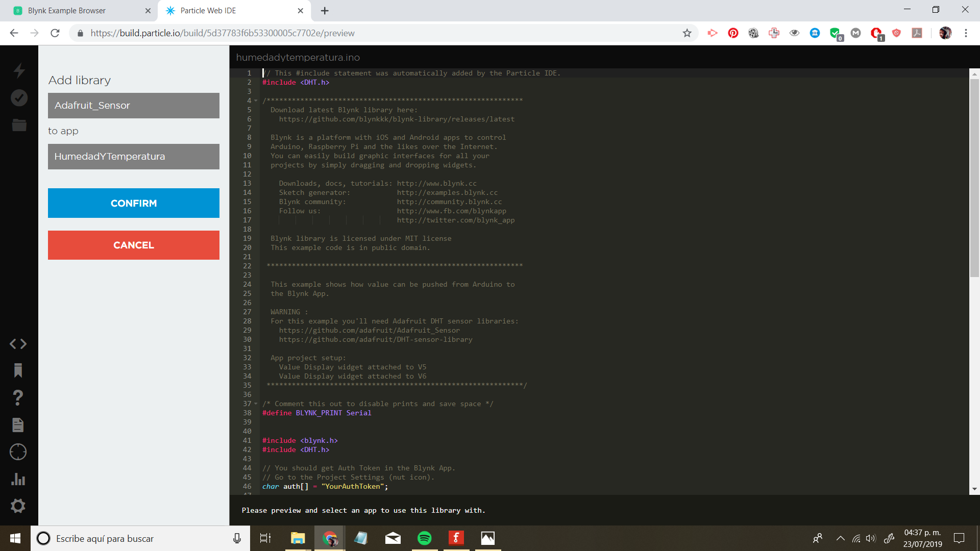Click the People tray icon
The width and height of the screenshot is (980, 551).
pyautogui.click(x=818, y=538)
